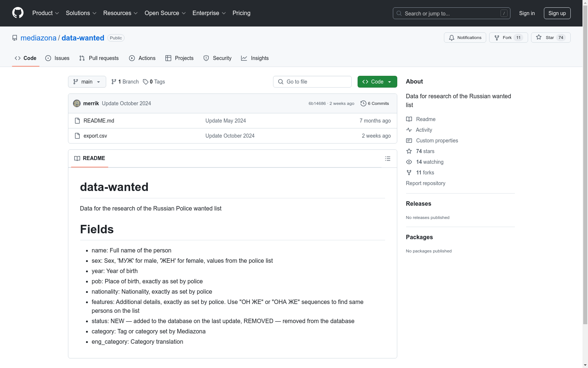
Task: Click the merrik avatar image
Action: pyautogui.click(x=77, y=103)
